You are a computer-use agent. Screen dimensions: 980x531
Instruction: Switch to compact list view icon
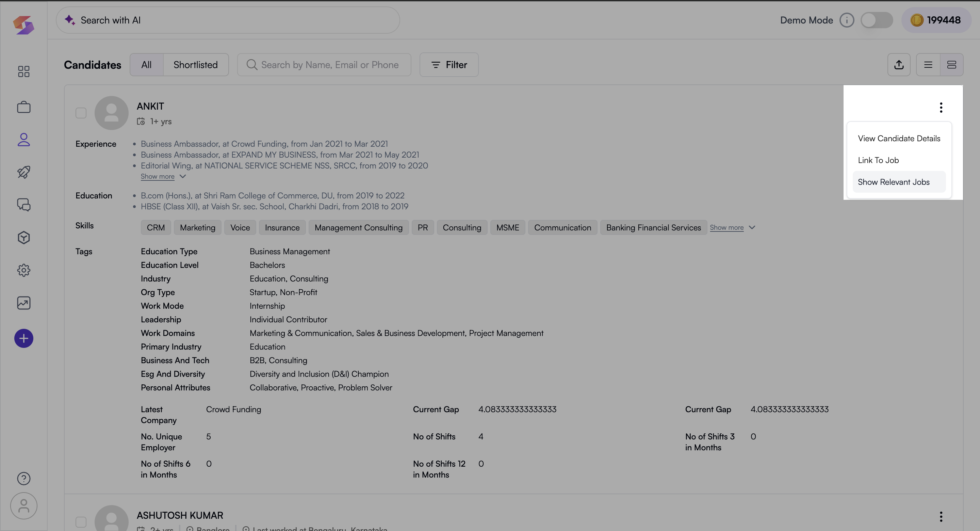[928, 65]
